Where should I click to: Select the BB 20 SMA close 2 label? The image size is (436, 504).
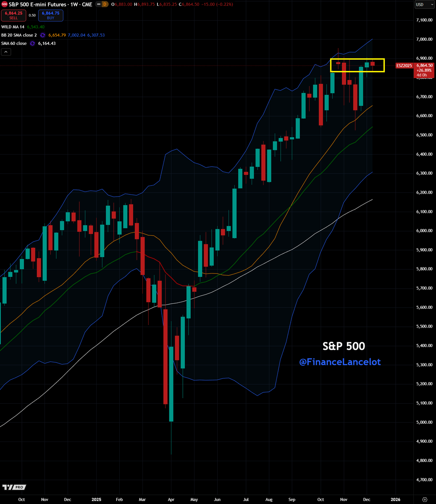20,35
